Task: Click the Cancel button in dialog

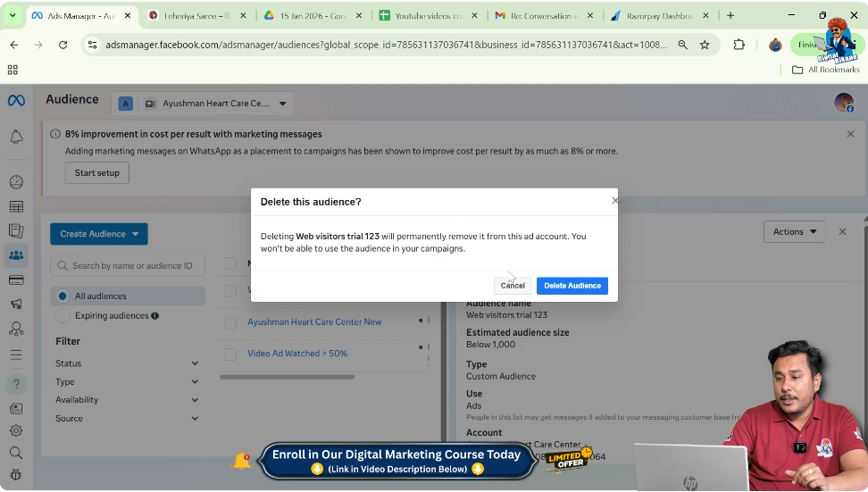Action: tap(513, 286)
